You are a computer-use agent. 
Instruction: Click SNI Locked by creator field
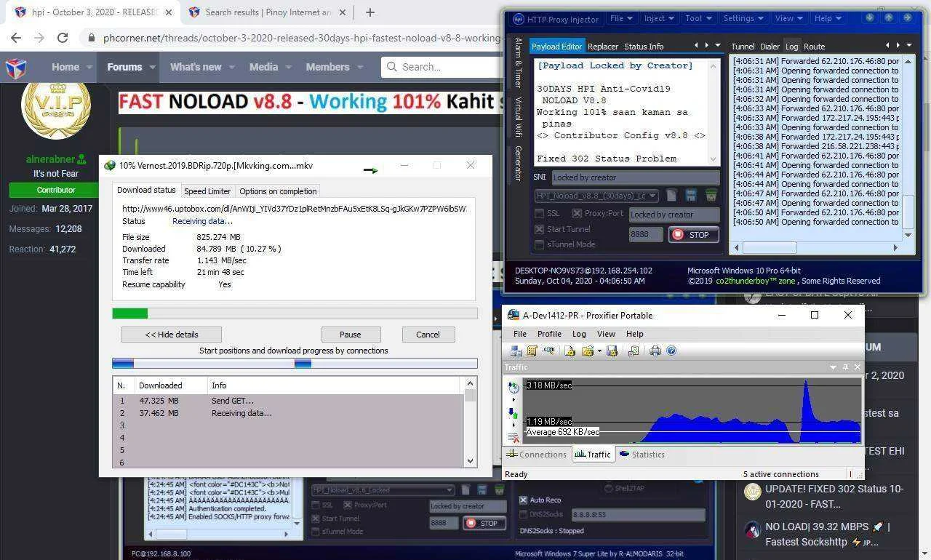tap(636, 177)
